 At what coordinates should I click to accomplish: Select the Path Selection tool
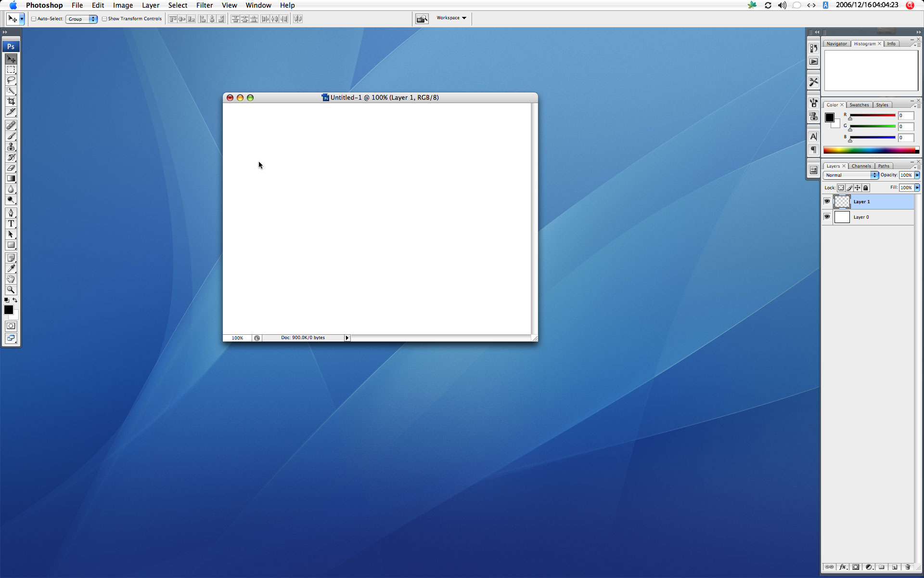pyautogui.click(x=11, y=235)
